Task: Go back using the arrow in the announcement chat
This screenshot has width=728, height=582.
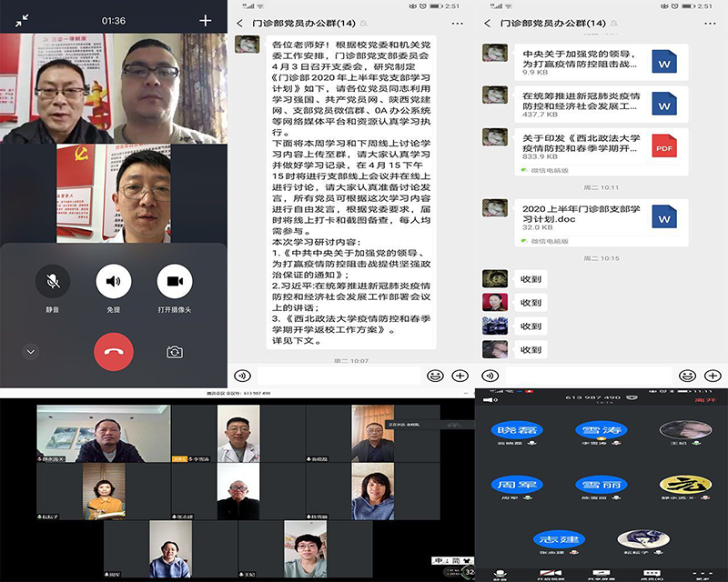Action: (x=239, y=24)
